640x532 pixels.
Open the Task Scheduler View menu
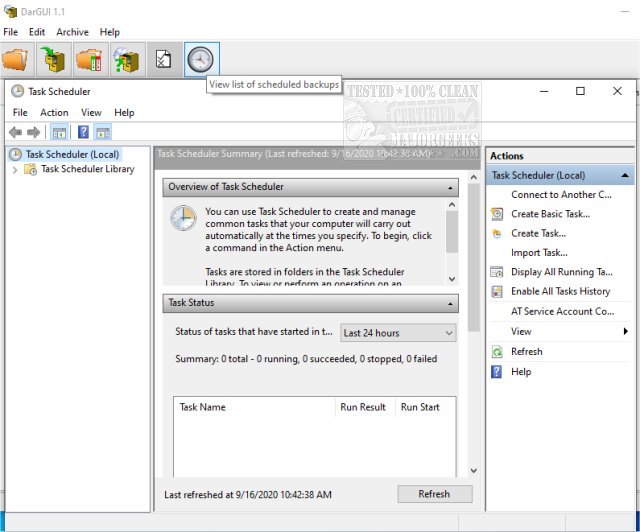click(x=91, y=112)
